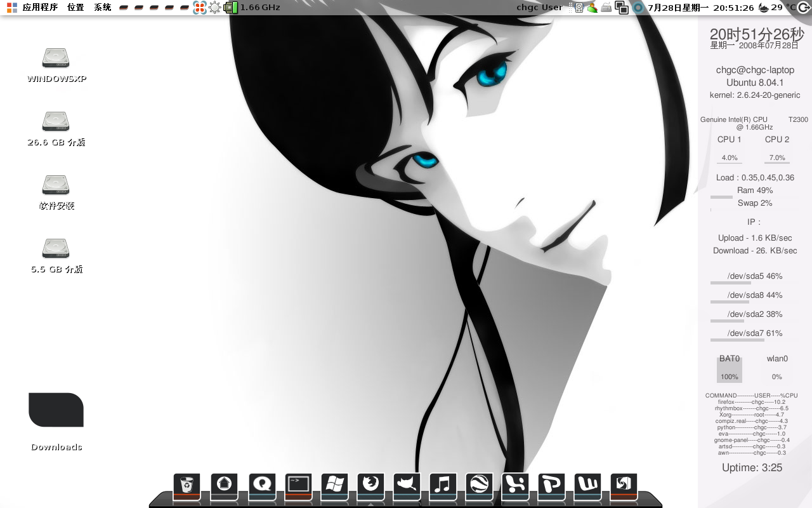Click the overlapping windows tray icon

point(622,8)
